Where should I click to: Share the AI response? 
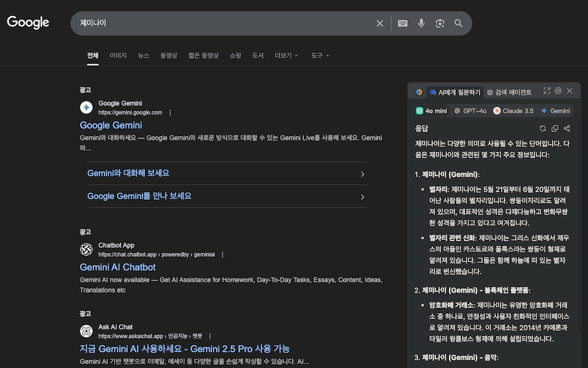pos(566,129)
